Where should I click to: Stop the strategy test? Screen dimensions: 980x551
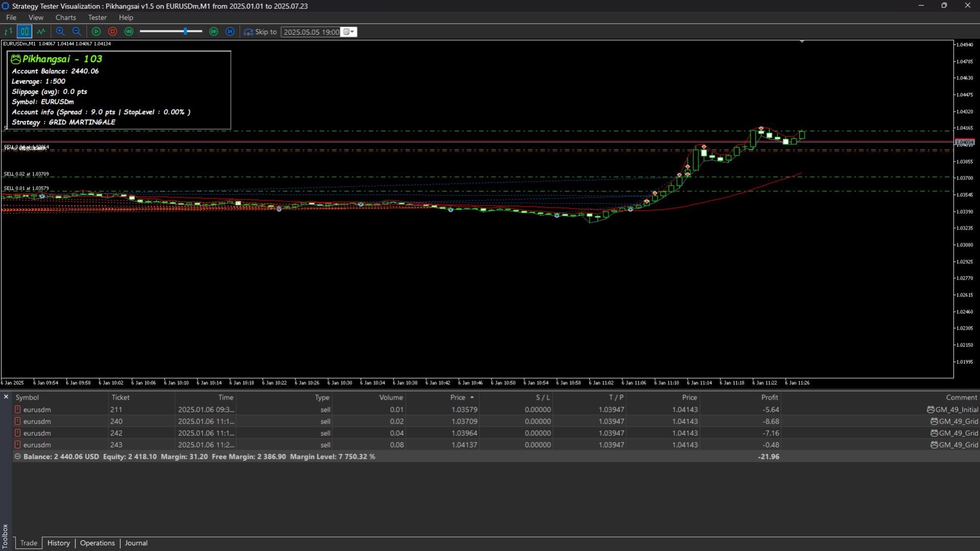[x=113, y=32]
